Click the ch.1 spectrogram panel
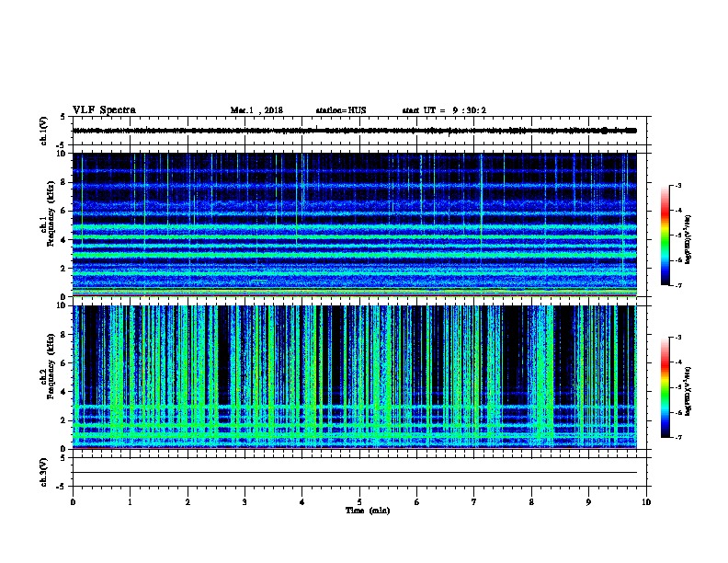 355,224
